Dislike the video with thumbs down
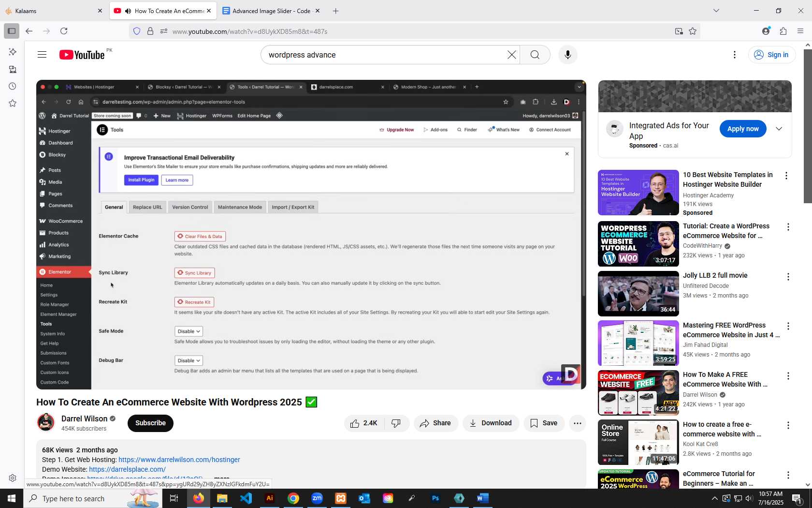 [x=396, y=423]
